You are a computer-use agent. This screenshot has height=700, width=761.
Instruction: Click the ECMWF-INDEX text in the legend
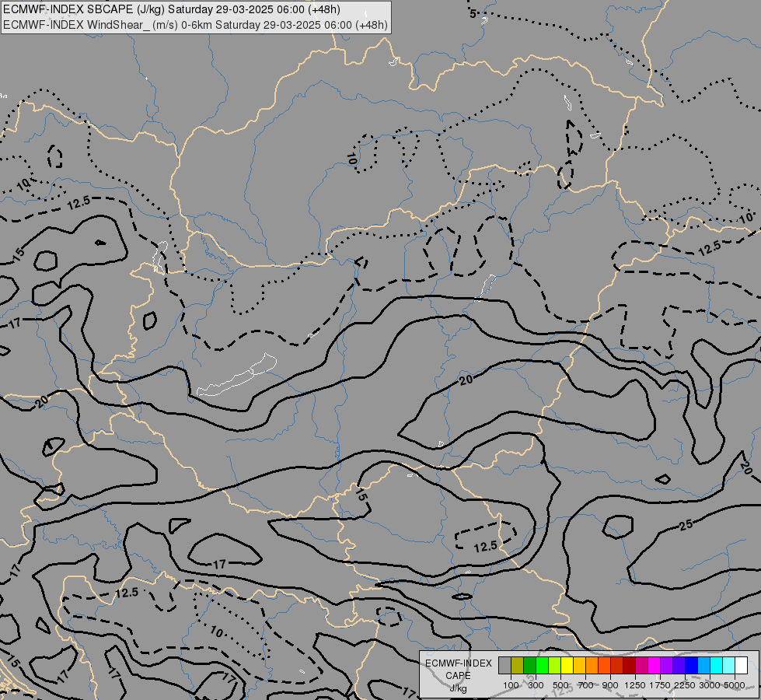pyautogui.click(x=459, y=663)
